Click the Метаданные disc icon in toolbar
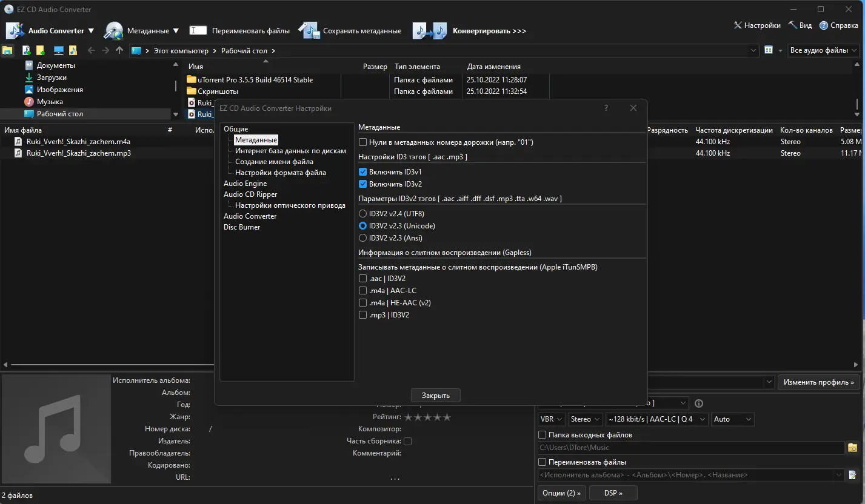The image size is (865, 504). pos(113,30)
